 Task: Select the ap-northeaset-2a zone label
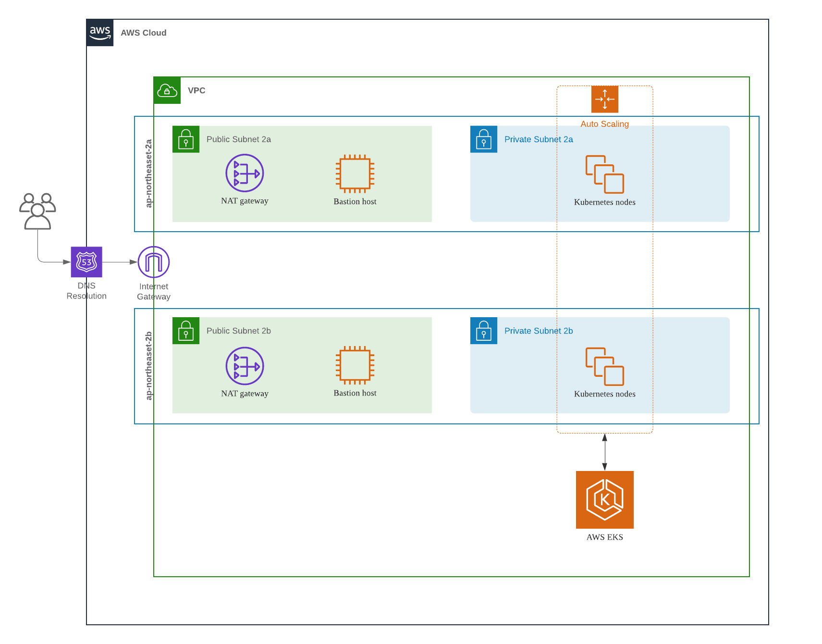click(149, 173)
